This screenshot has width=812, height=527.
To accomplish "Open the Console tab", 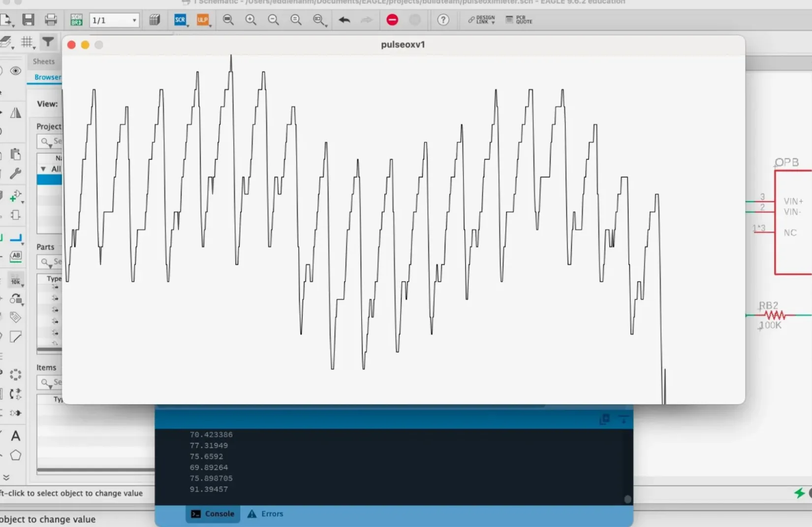I will point(213,514).
